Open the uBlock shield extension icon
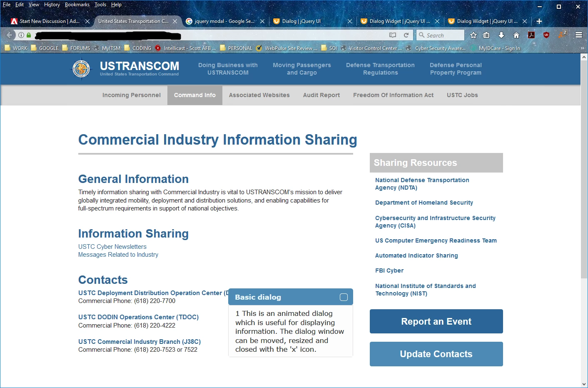 pyautogui.click(x=546, y=35)
